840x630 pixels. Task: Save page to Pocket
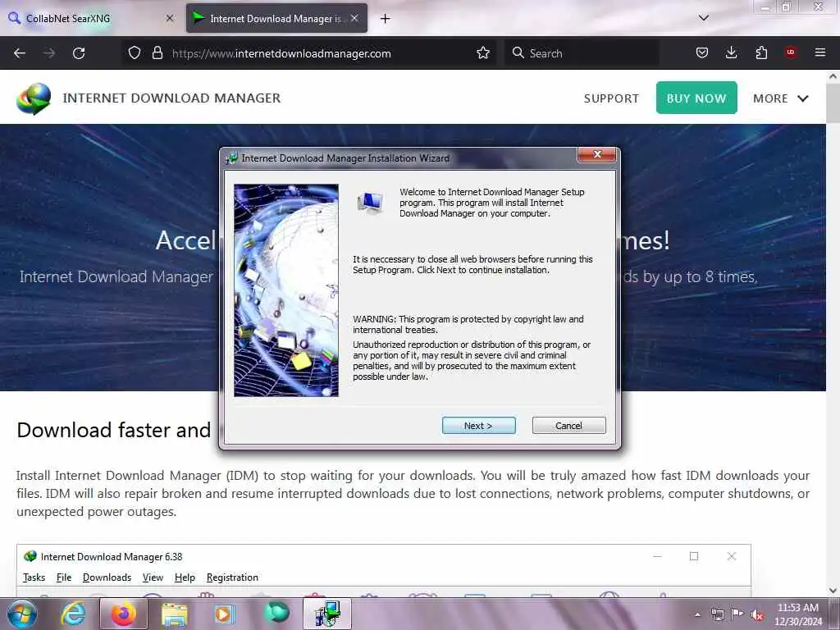pos(702,53)
